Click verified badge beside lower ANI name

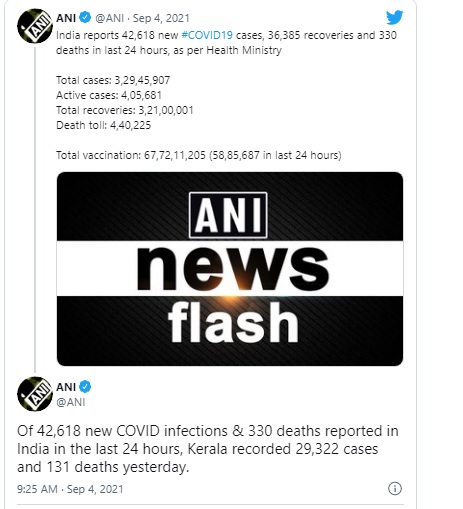pyautogui.click(x=86, y=387)
